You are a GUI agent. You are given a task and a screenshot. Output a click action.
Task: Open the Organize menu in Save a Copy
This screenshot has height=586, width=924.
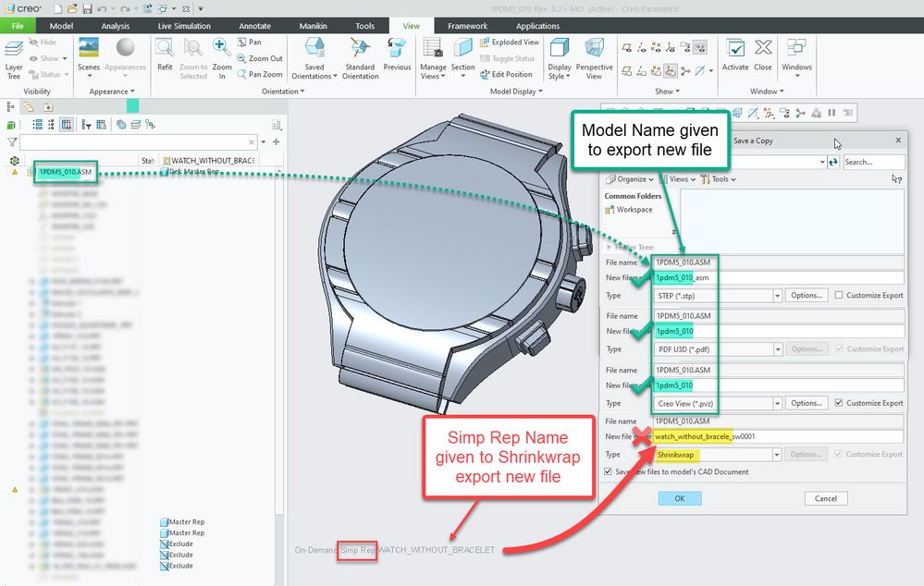pos(631,179)
